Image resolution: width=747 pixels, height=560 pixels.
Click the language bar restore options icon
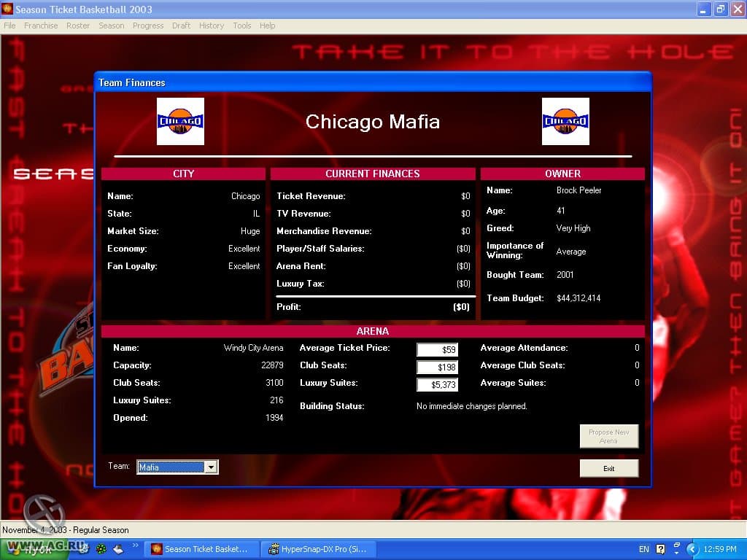point(676,545)
